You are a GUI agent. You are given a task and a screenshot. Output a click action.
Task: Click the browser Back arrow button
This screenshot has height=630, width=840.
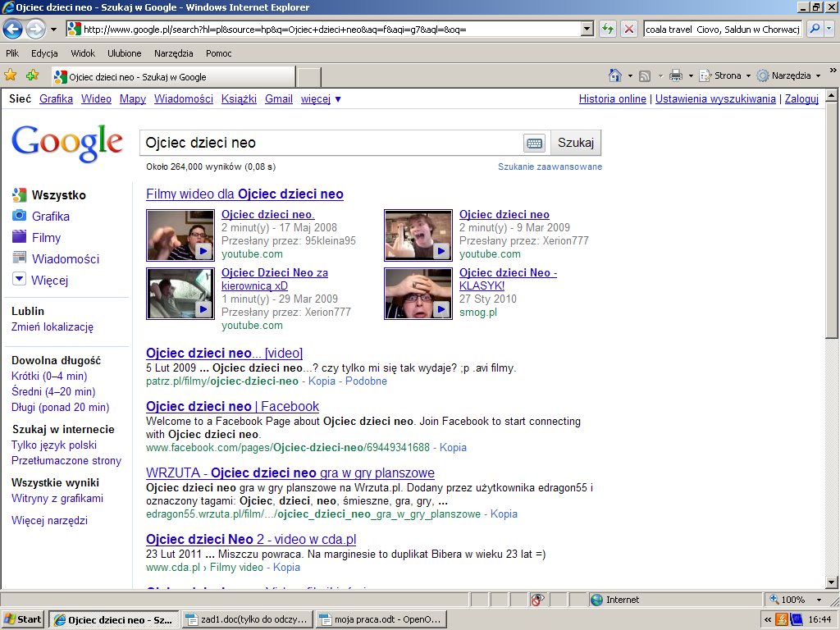13,29
